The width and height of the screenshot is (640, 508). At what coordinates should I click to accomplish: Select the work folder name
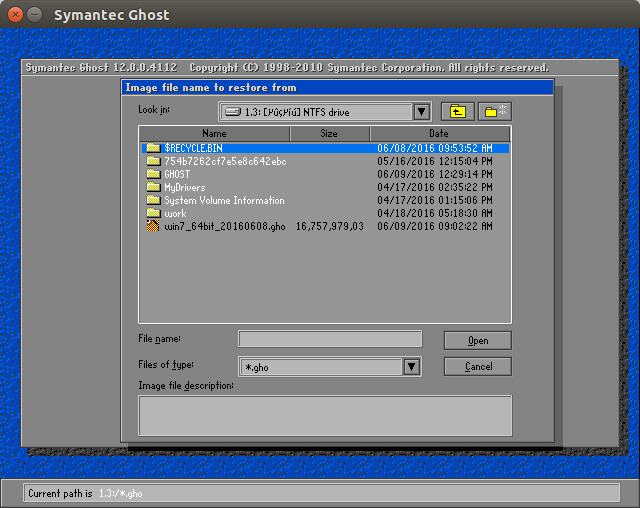pos(175,213)
